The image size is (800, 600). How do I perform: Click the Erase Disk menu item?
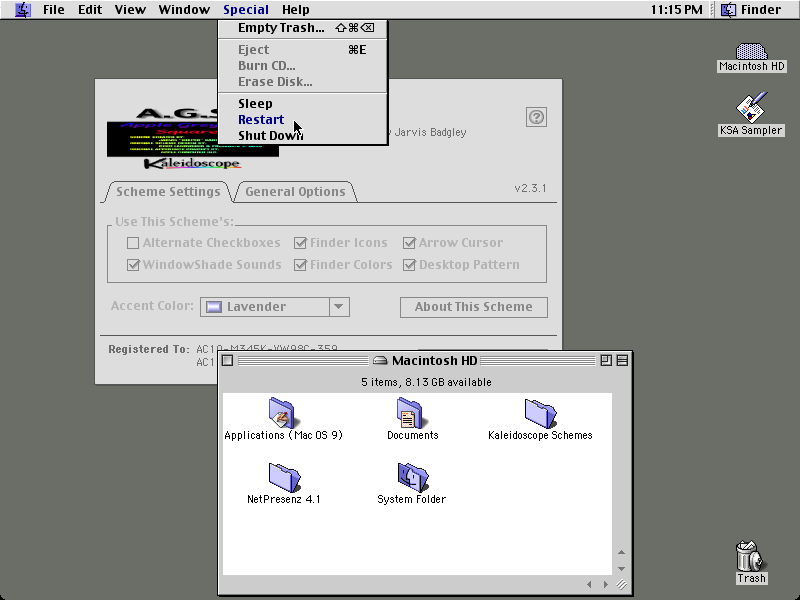pos(303,82)
